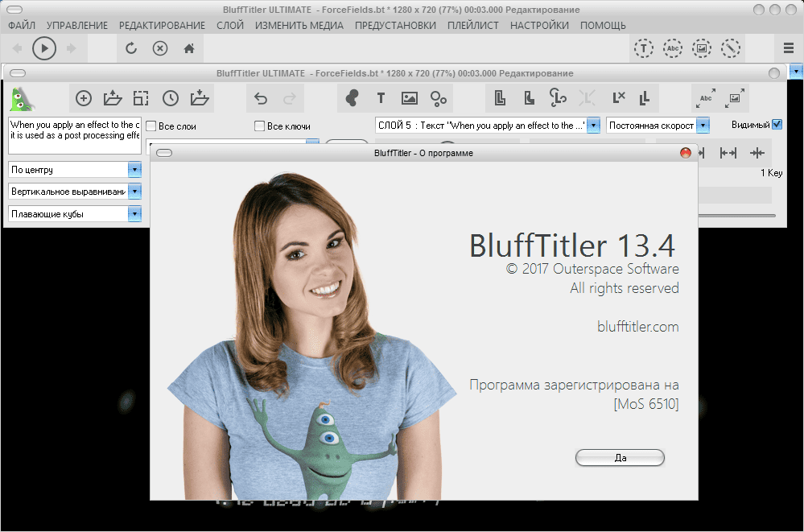Click the [MoS 6510] registration text
Screen dimensions: 804x532
point(646,404)
